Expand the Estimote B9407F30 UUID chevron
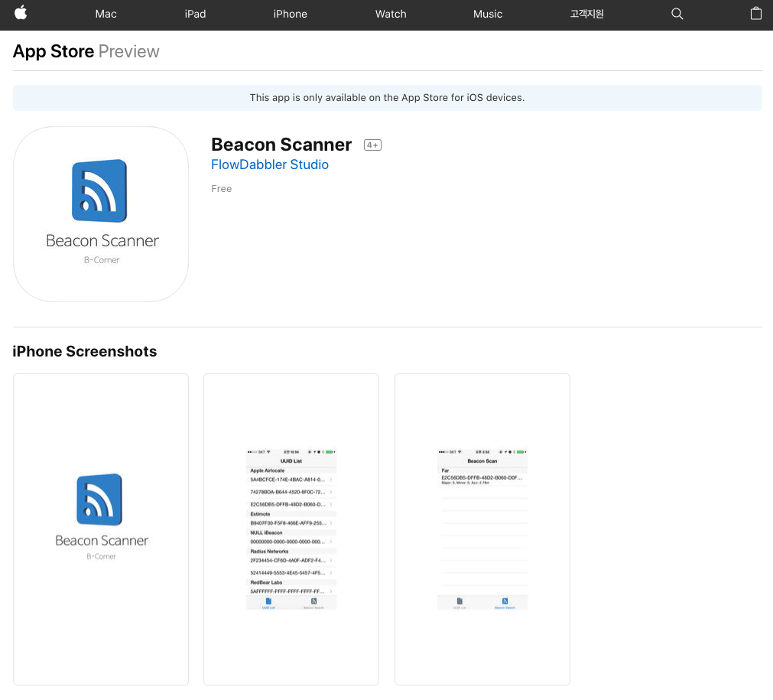The width and height of the screenshot is (773, 700). [330, 523]
